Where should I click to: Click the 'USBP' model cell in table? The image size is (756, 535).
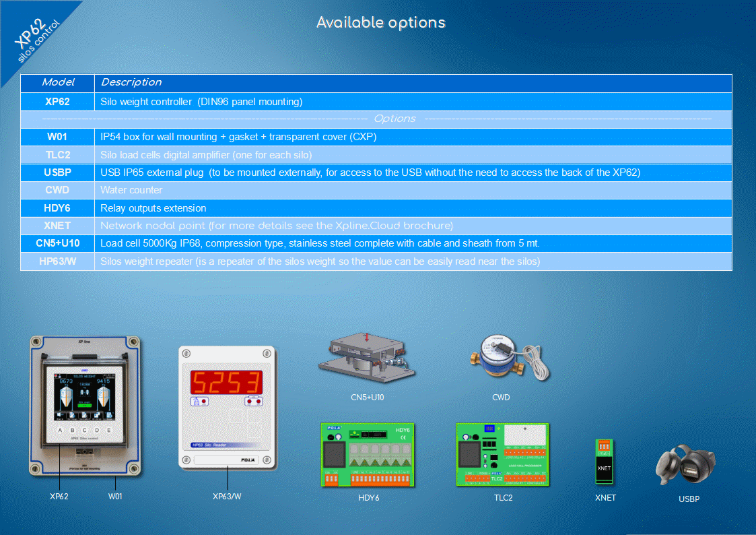coord(57,172)
